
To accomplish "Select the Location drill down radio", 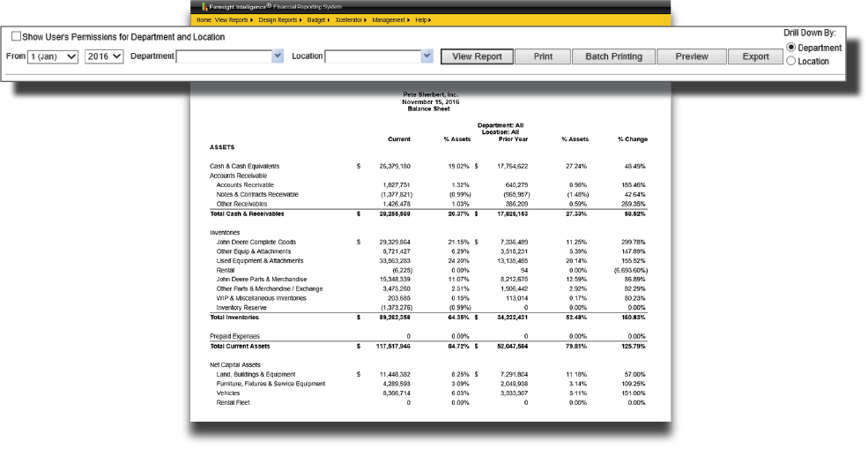I will (791, 61).
